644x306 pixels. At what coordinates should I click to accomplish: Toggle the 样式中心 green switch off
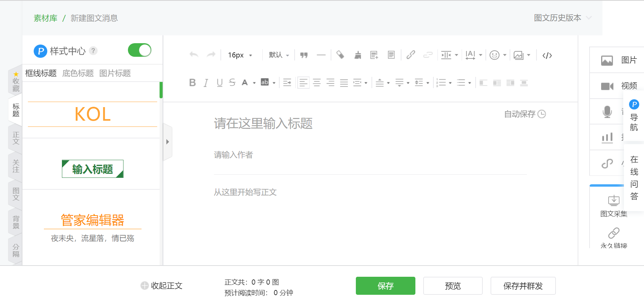coord(139,50)
